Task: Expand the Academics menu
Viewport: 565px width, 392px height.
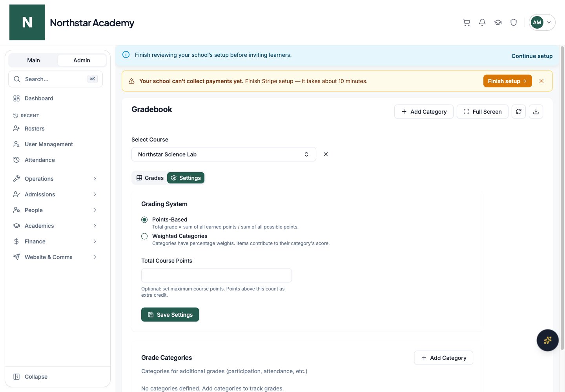Action: [x=56, y=226]
